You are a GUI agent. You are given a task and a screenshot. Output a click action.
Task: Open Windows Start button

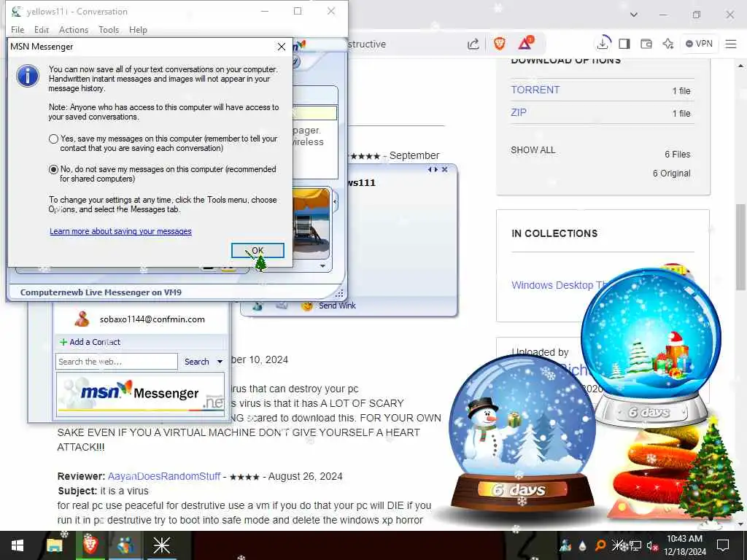pyautogui.click(x=18, y=545)
